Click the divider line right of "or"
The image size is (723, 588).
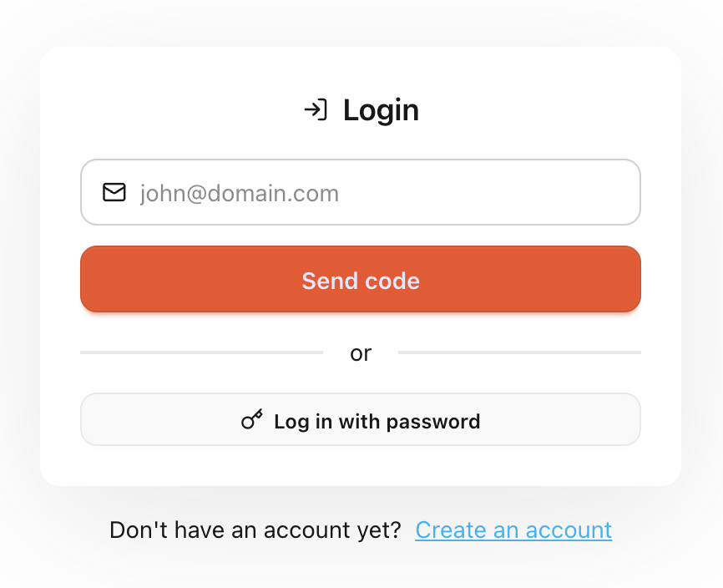(x=519, y=352)
